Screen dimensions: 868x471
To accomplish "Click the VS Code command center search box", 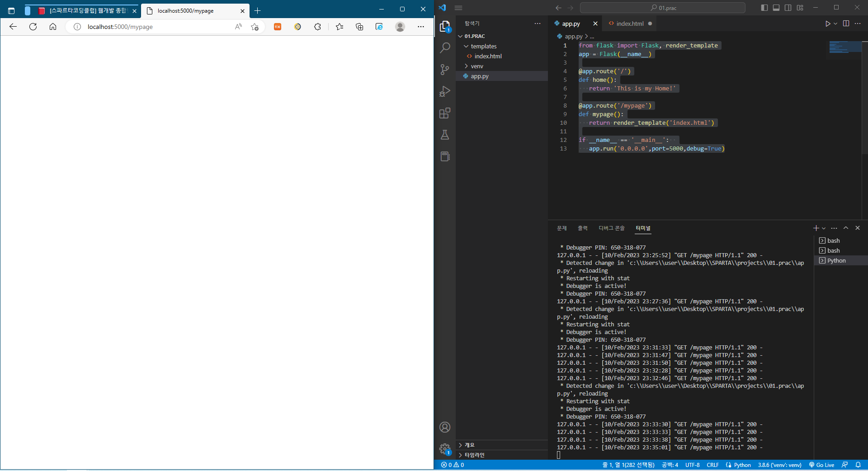I will click(663, 8).
